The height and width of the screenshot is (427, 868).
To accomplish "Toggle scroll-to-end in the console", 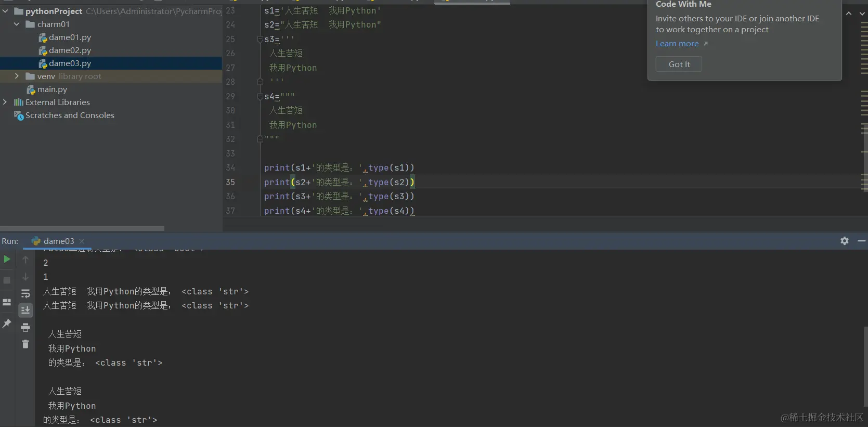I will pos(25,310).
